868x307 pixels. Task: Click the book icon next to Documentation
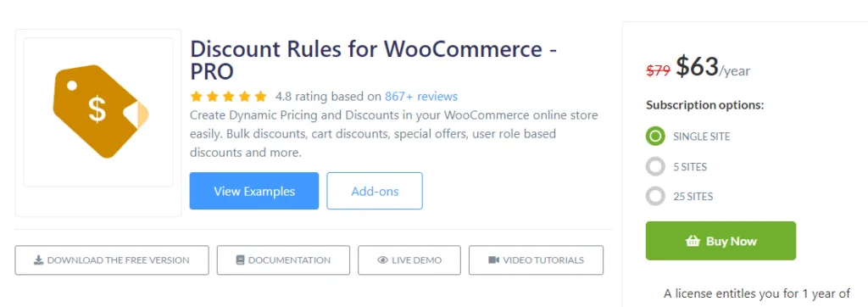(240, 260)
